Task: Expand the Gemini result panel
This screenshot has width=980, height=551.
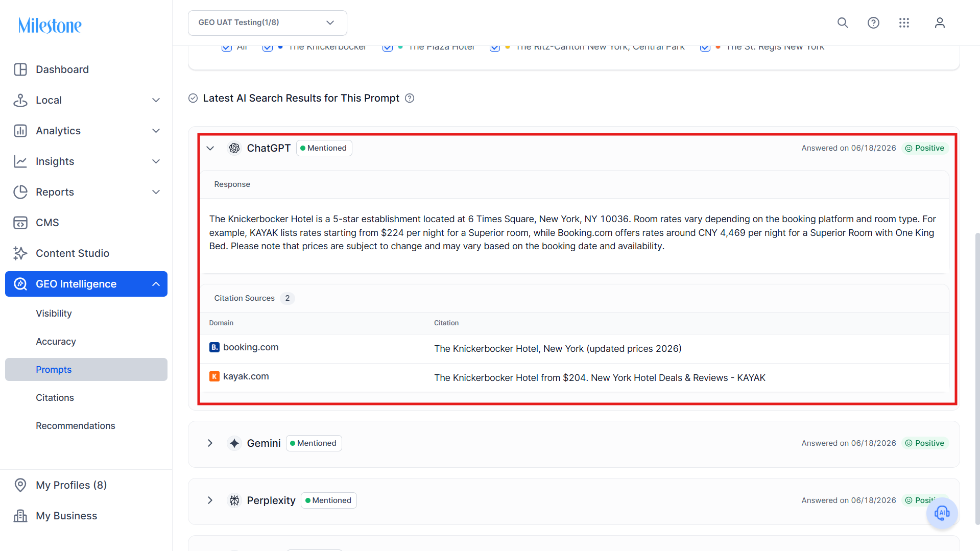Action: click(210, 443)
